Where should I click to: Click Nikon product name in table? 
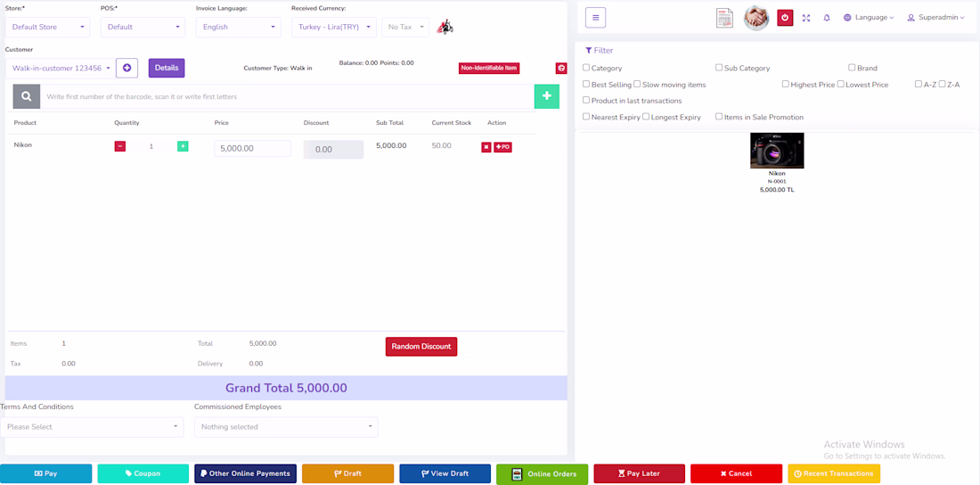(x=22, y=145)
